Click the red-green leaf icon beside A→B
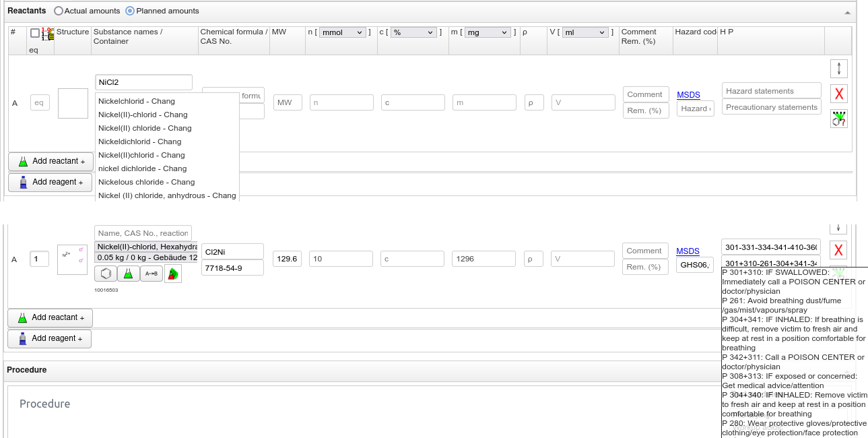Viewport: 868px width, 438px height. click(173, 274)
